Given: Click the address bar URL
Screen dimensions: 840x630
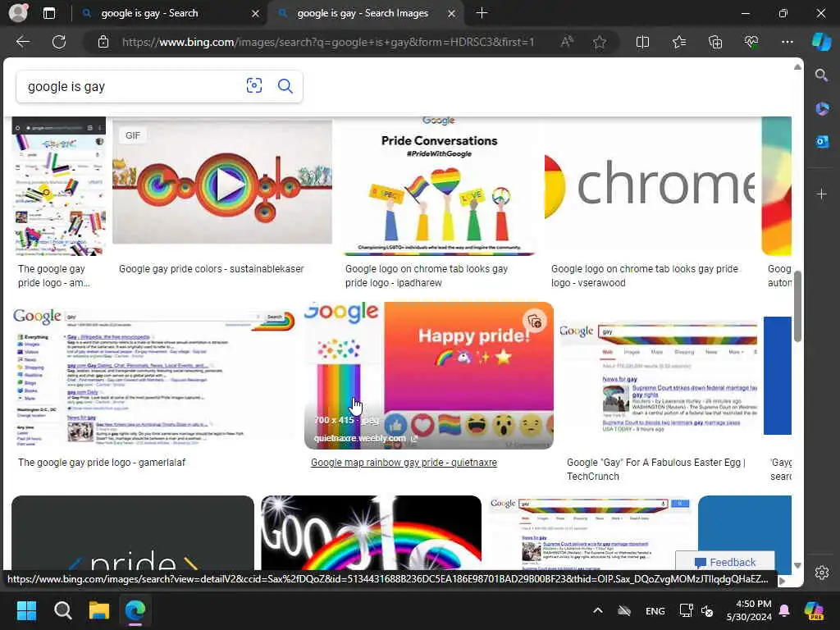Looking at the screenshot, I should tap(328, 42).
